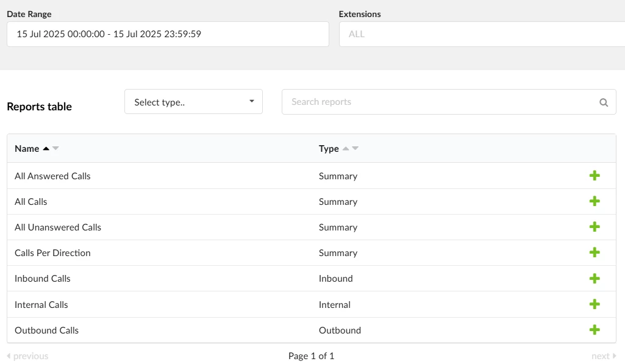The height and width of the screenshot is (364, 625).
Task: Click plus icon for All Unanswered Calls
Action: (595, 227)
